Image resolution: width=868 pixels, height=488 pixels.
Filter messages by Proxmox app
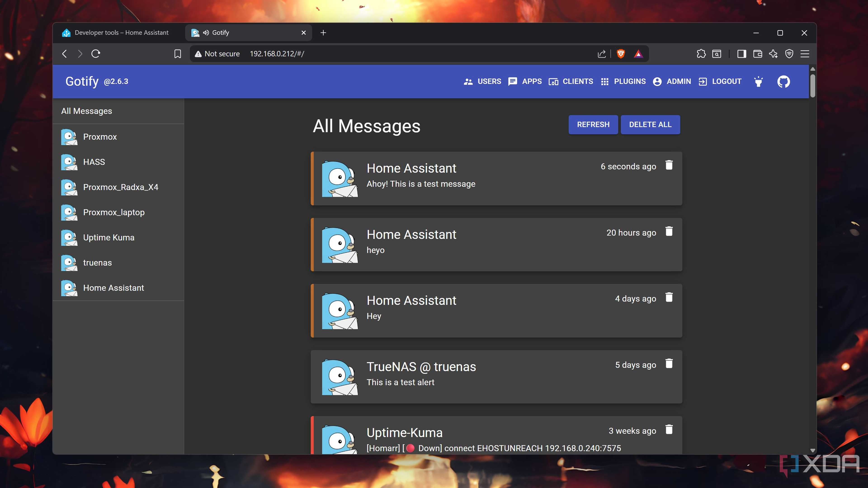point(118,137)
